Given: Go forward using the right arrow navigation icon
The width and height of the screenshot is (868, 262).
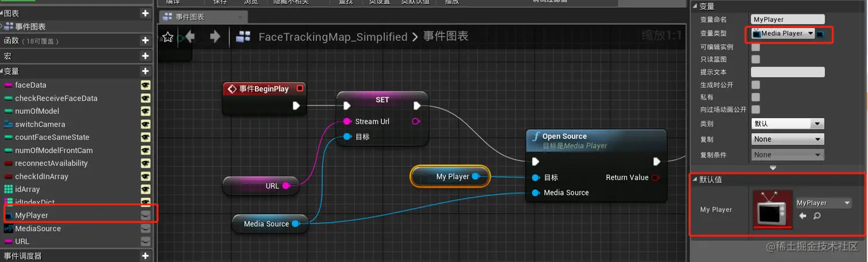Looking at the screenshot, I should pos(215,37).
